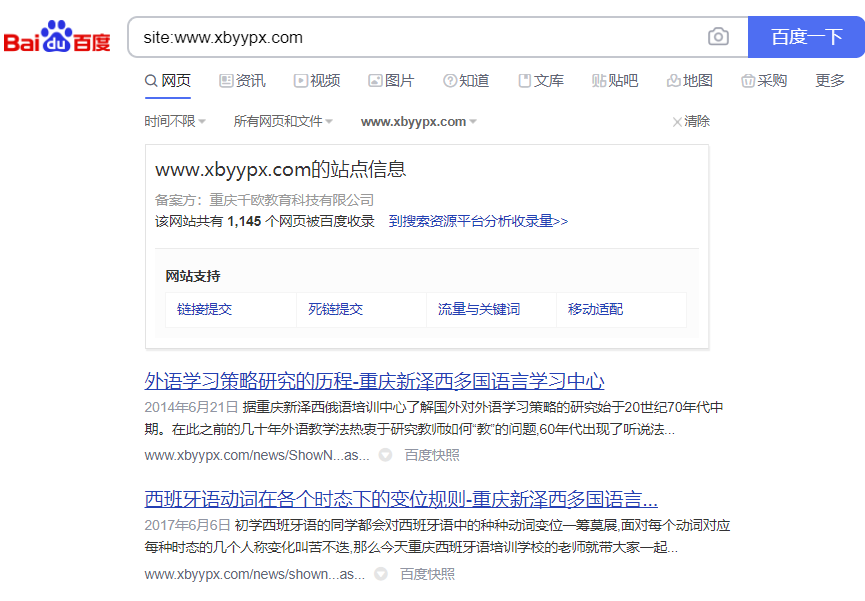Click the 网站支持 section label
Image resolution: width=865 pixels, height=601 pixels.
click(x=193, y=276)
